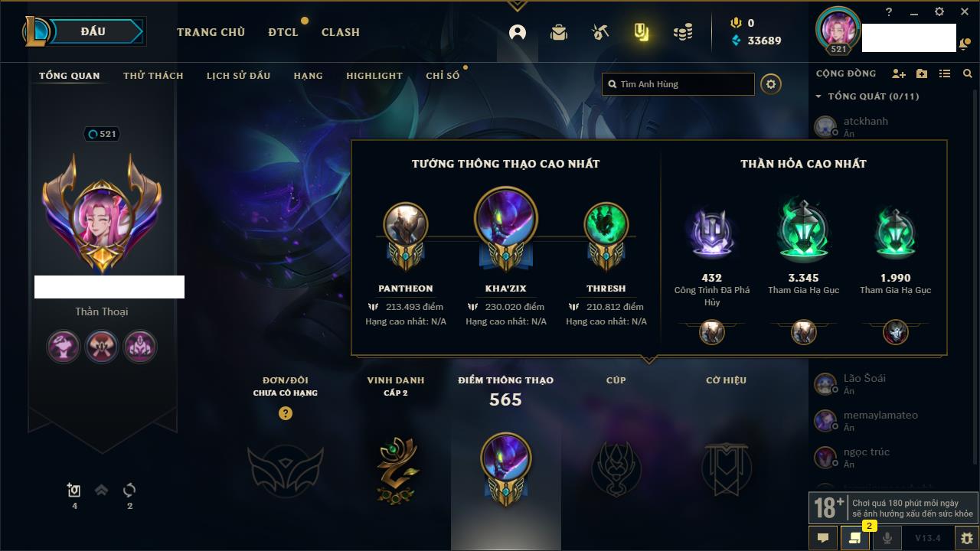Click the ĐẤU play button
980x551 pixels.
click(x=93, y=31)
